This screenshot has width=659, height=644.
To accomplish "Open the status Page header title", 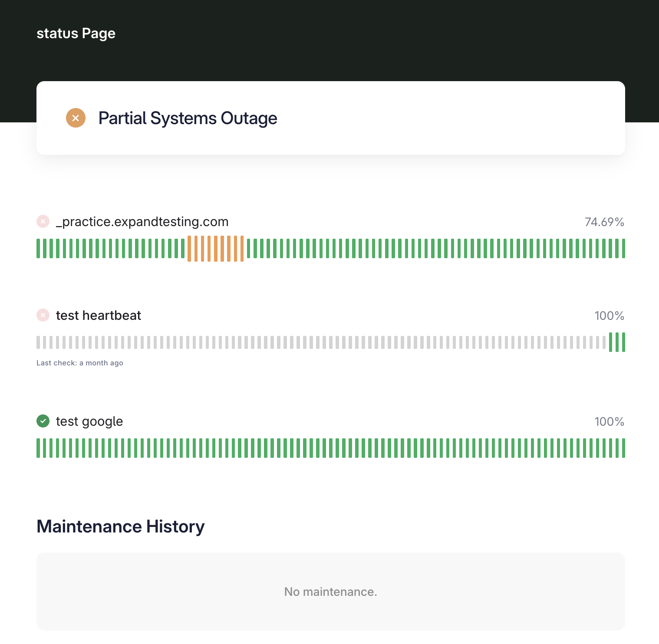I will [x=76, y=33].
